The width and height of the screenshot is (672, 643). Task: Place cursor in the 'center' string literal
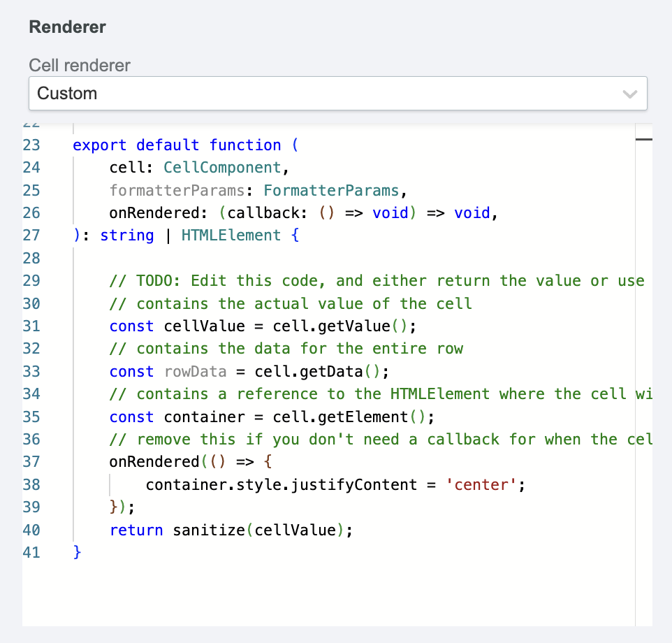click(481, 485)
